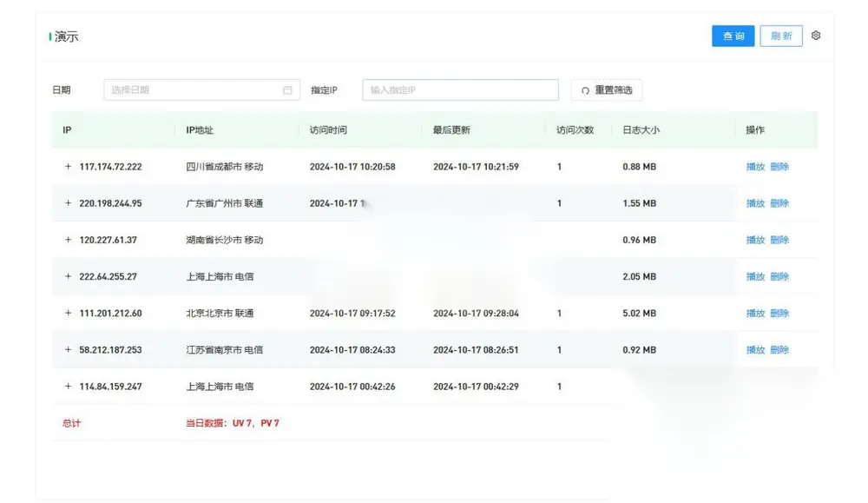This screenshot has width=868, height=503.
Task: Click log size 2.05 MB
Action: (640, 276)
